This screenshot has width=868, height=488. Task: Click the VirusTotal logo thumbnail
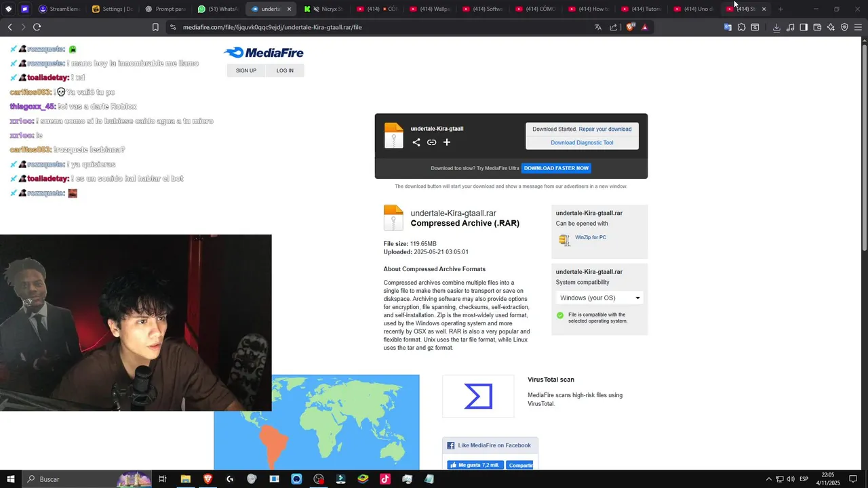pos(478,396)
